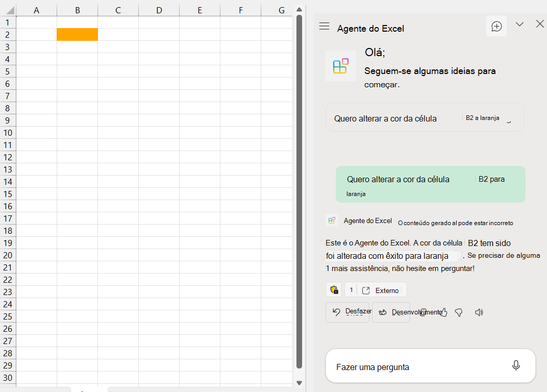Click the microphone icon to dictate a question
Image resolution: width=547 pixels, height=392 pixels.
tap(516, 365)
